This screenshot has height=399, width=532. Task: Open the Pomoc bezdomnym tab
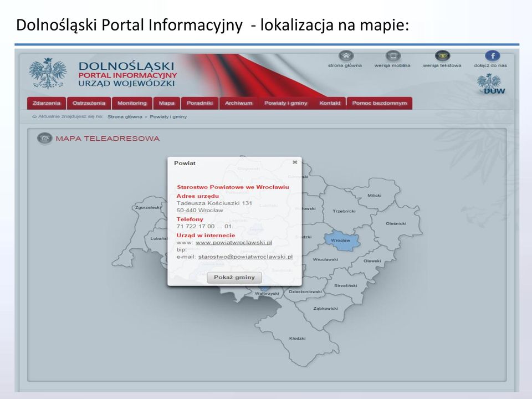379,103
